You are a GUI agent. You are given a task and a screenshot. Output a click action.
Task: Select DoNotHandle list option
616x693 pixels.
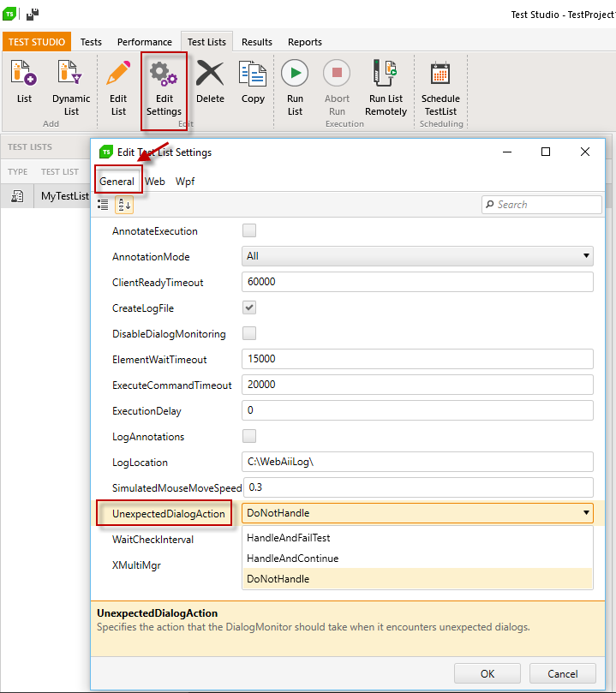tap(417, 578)
